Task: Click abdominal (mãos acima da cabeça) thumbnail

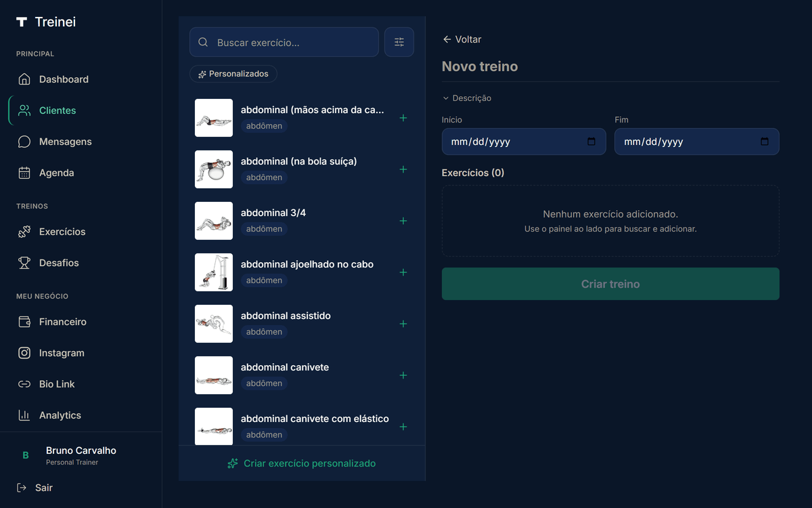Action: point(214,118)
